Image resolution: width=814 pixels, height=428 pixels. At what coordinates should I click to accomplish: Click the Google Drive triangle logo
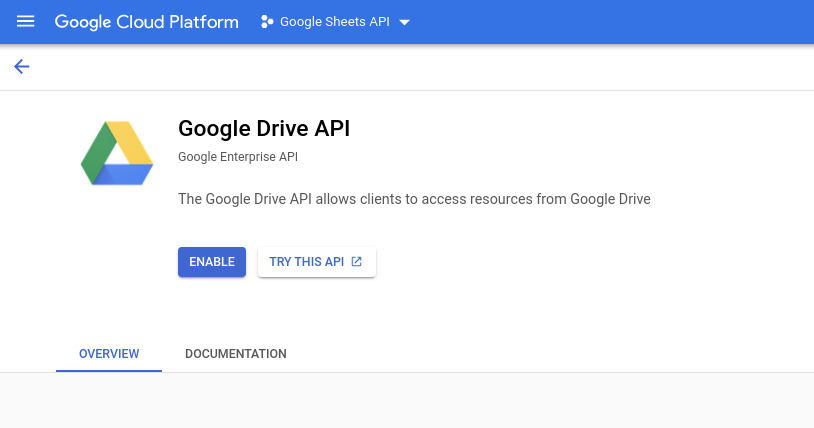pyautogui.click(x=117, y=153)
